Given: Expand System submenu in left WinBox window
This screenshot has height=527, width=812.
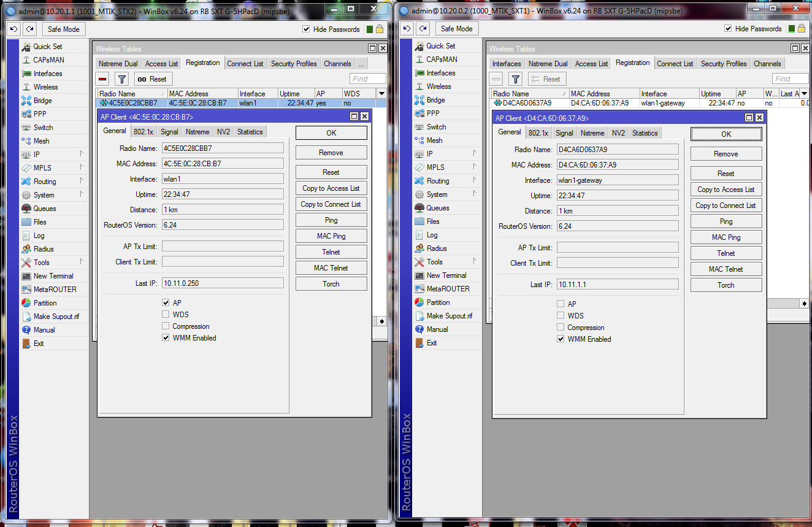Looking at the screenshot, I should [82, 195].
